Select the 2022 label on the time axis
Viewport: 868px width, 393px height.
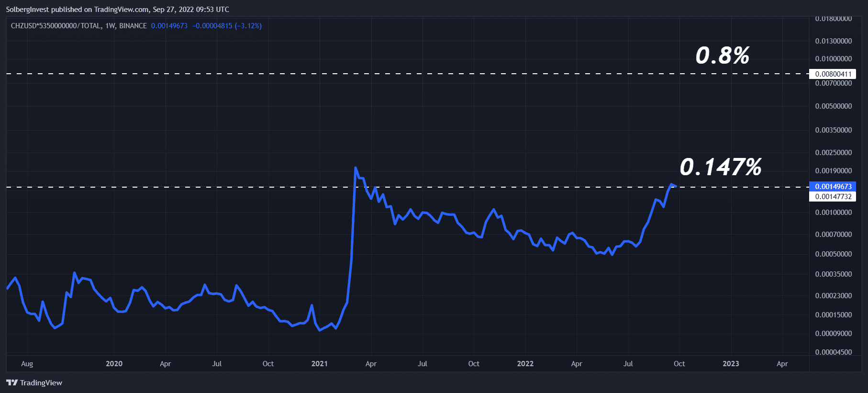click(x=525, y=364)
